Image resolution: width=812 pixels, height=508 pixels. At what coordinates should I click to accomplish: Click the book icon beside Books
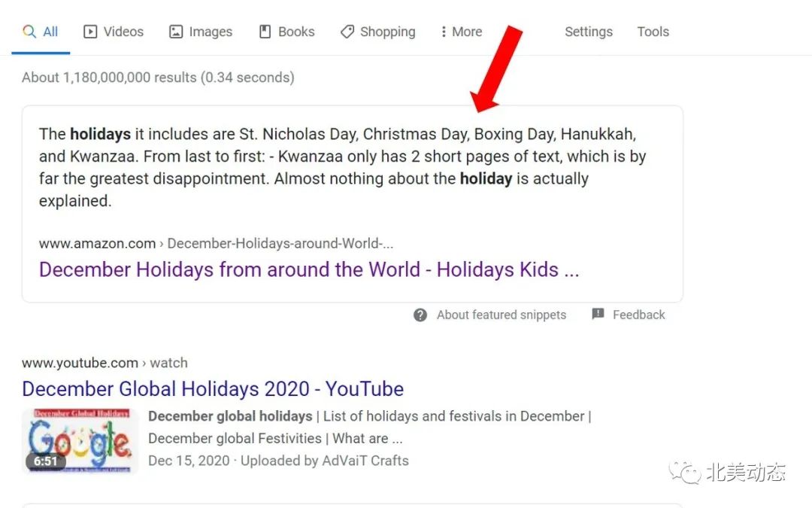point(265,32)
